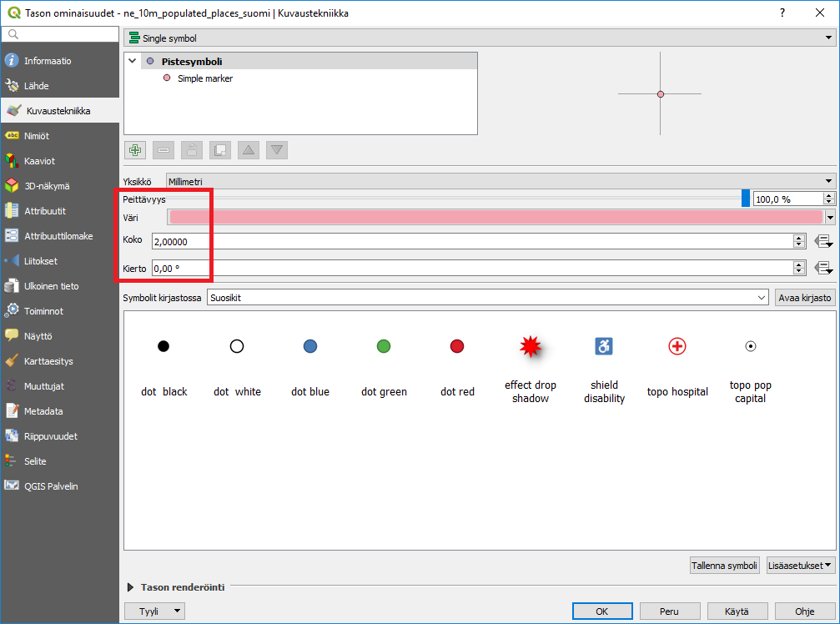Image resolution: width=840 pixels, height=624 pixels.
Task: Click the Peittävyys opacity slider handle
Action: click(x=746, y=199)
